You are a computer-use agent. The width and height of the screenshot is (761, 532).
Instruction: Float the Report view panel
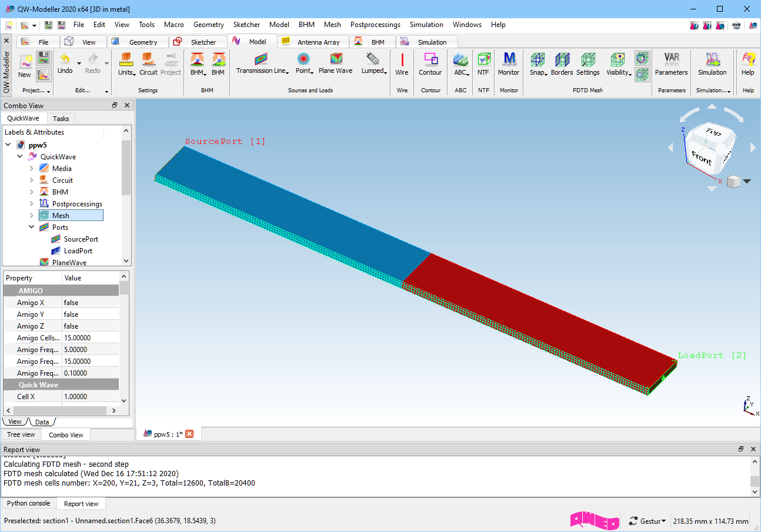741,449
